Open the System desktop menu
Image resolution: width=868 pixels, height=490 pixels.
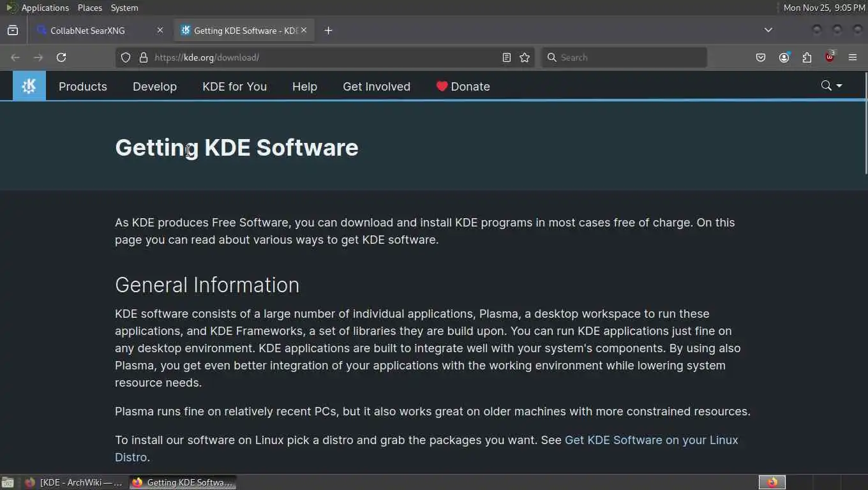point(124,8)
